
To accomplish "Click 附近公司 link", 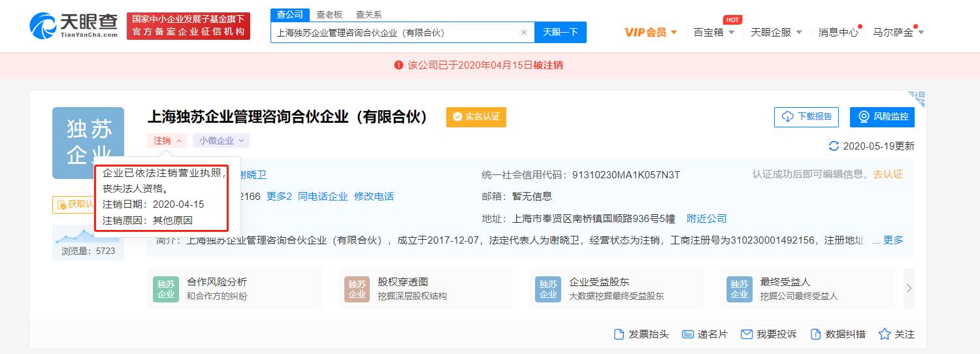I will 706,218.
